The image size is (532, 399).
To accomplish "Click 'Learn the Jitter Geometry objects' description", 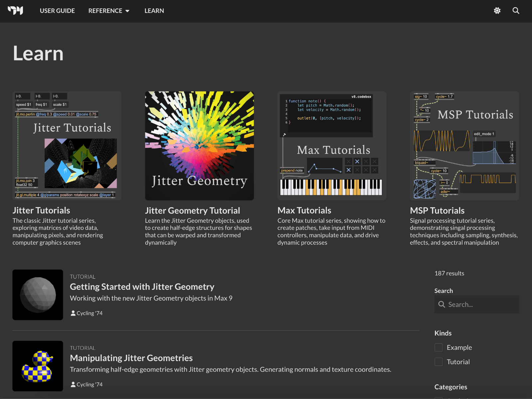I will (x=199, y=231).
